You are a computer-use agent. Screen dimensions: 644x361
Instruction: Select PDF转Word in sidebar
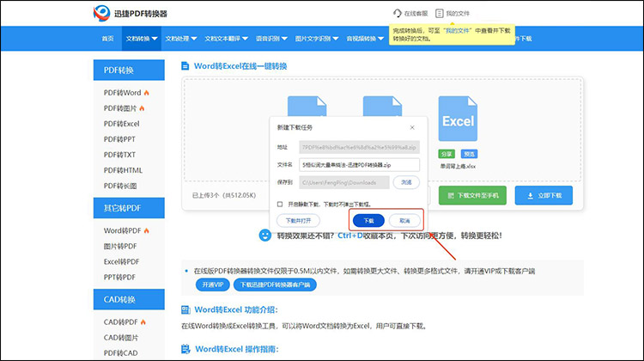click(123, 93)
